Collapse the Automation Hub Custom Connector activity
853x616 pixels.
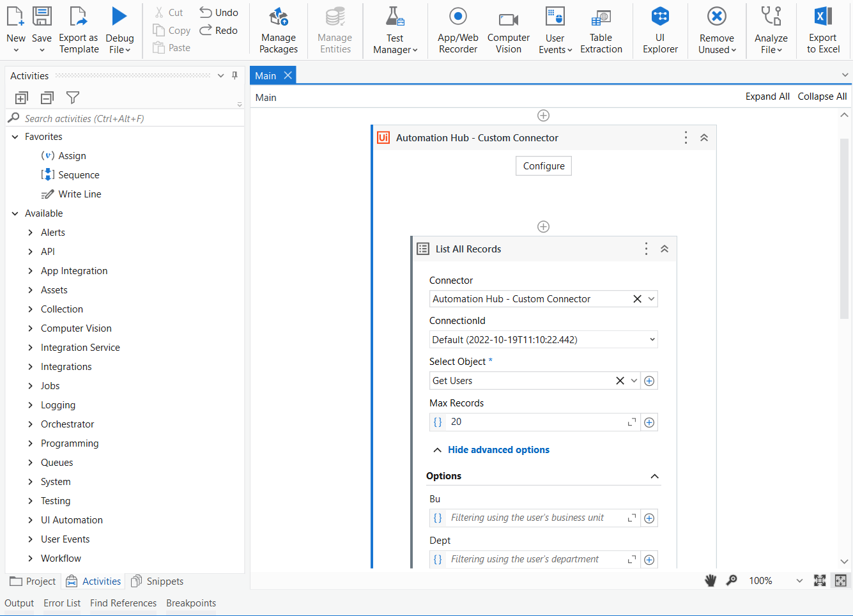pyautogui.click(x=704, y=137)
